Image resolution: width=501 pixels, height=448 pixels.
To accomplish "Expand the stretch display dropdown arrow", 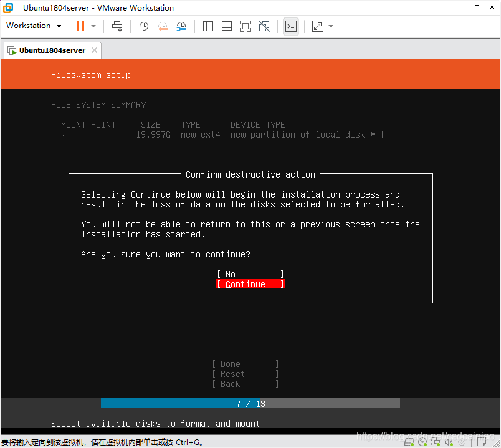I will coord(331,26).
